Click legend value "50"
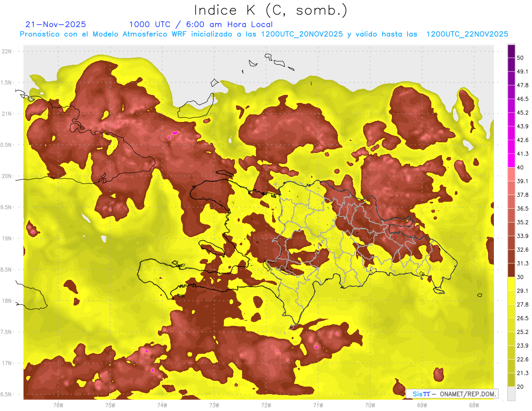Image resolution: width=532 pixels, height=411 pixels. (521, 58)
